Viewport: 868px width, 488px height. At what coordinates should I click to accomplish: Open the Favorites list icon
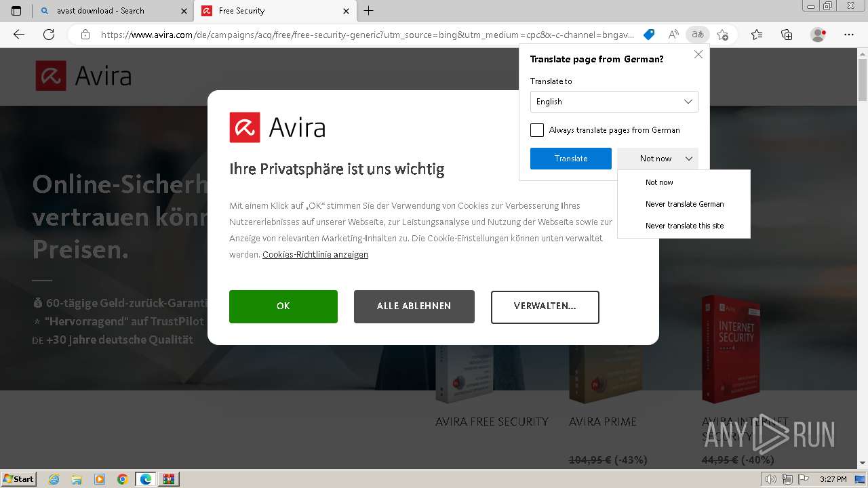pos(757,35)
